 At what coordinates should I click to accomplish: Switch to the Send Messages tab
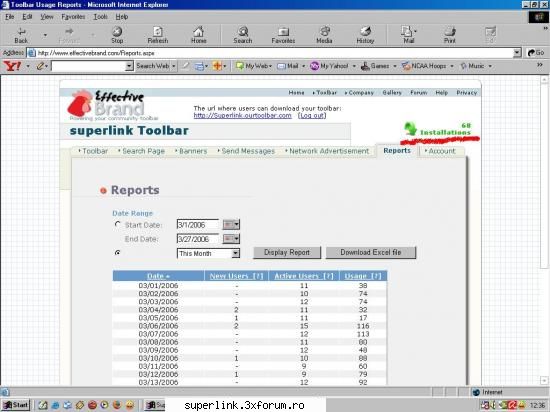pyautogui.click(x=246, y=151)
